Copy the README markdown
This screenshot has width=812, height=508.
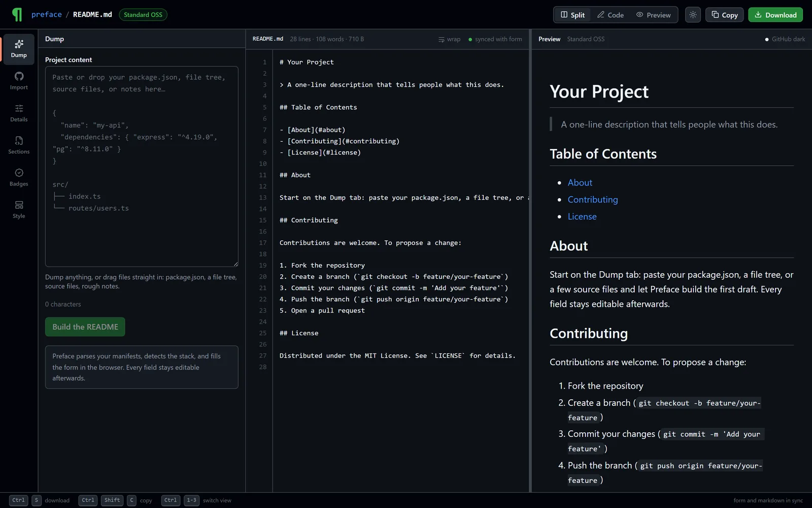(x=724, y=15)
